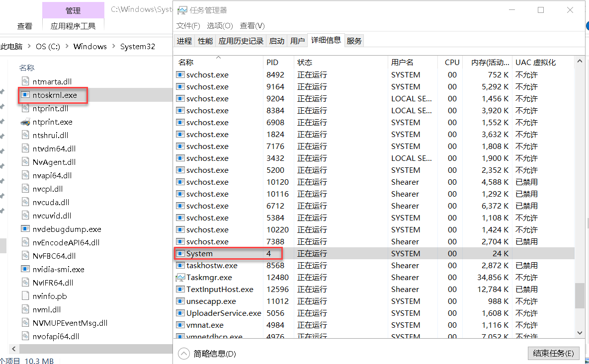The height and width of the screenshot is (364, 589).
Task: Click the vmnat.exe process icon
Action: click(180, 325)
